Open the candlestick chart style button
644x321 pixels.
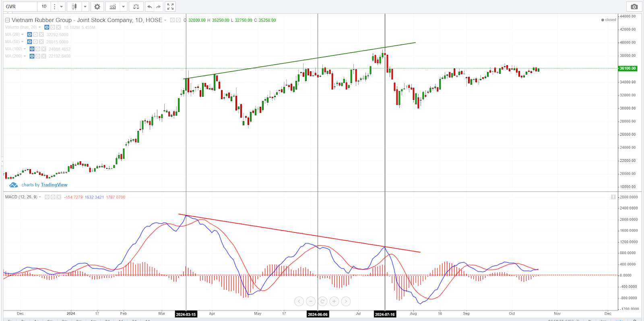click(x=74, y=6)
